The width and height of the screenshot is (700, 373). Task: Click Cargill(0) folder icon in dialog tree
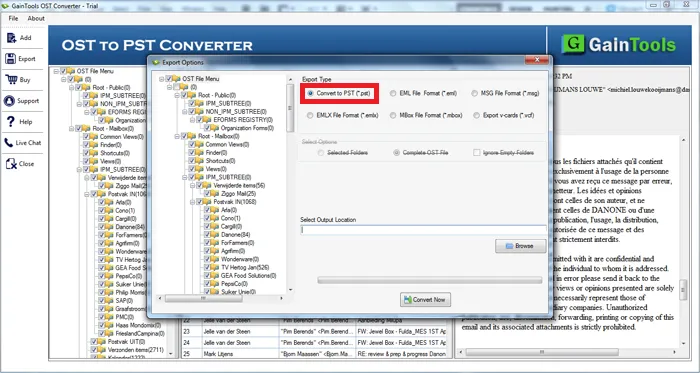[x=215, y=227]
